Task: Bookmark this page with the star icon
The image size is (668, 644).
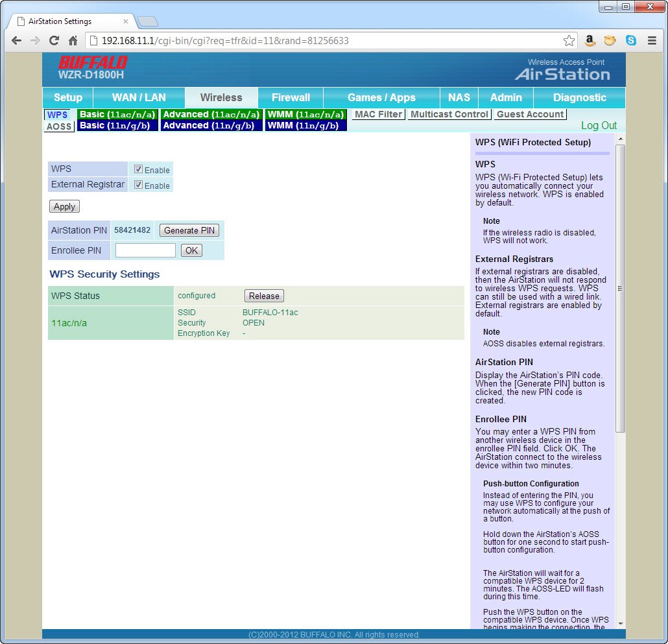Action: [569, 41]
